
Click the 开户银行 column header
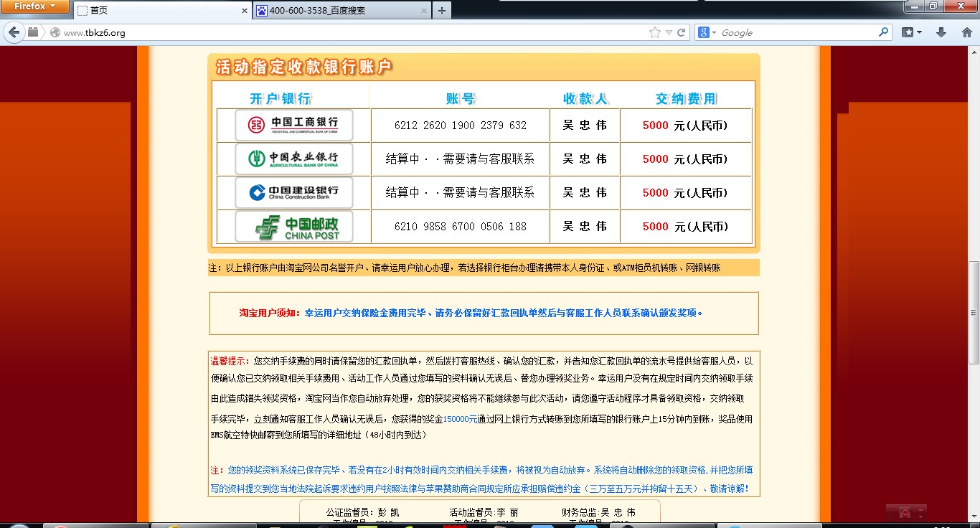tap(281, 99)
